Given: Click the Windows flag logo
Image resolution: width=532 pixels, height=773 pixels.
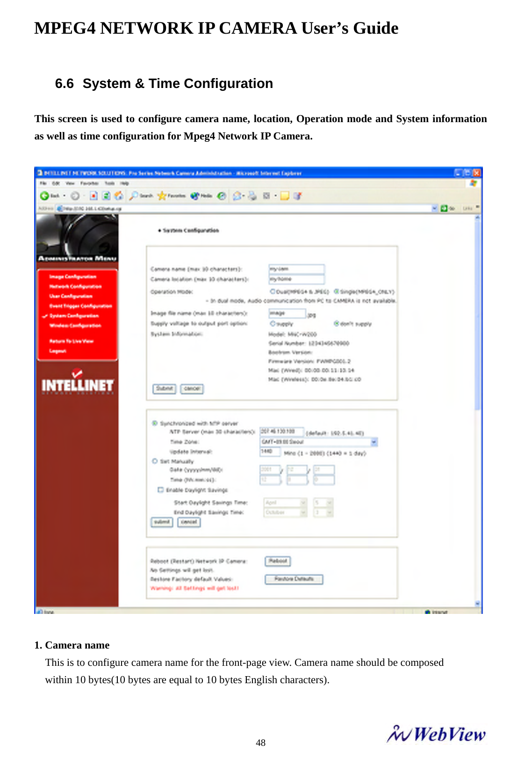Looking at the screenshot, I should point(474,183).
